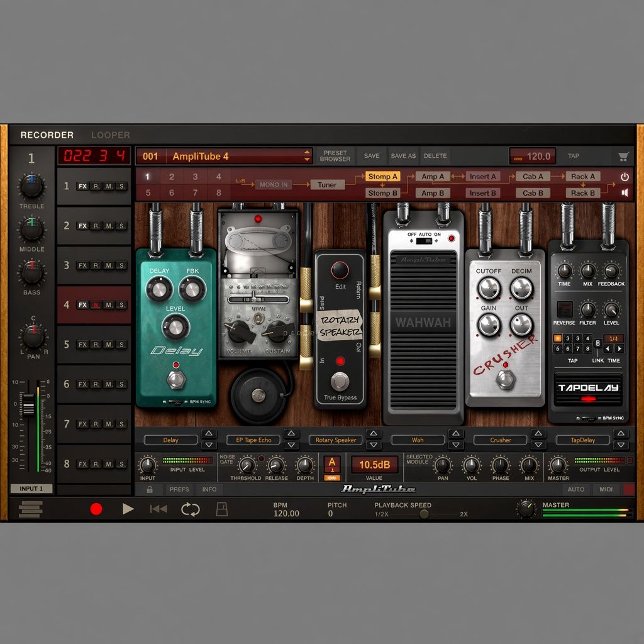Open the Wah slot selector
The width and height of the screenshot is (644, 644).
pyautogui.click(x=418, y=440)
